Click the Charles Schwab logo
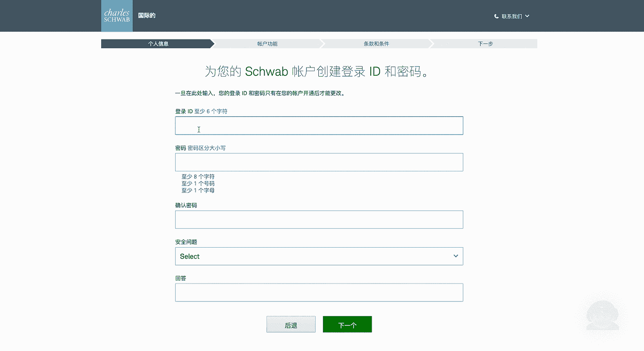Viewport: 644px width, 351px height. pyautogui.click(x=117, y=16)
